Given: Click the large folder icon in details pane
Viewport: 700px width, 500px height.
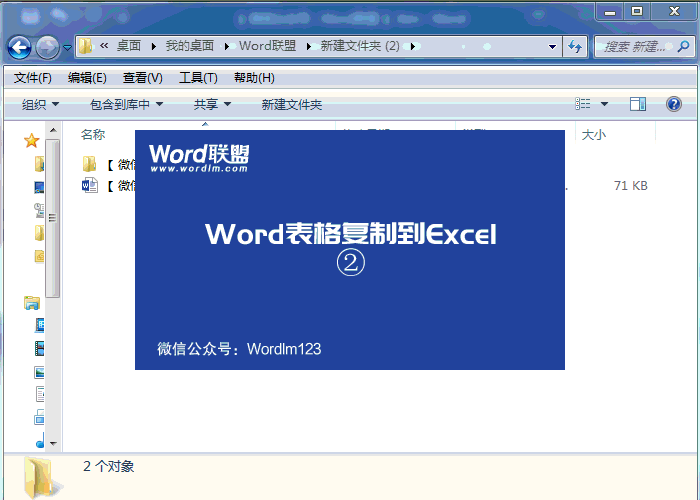Looking at the screenshot, I should (41, 477).
